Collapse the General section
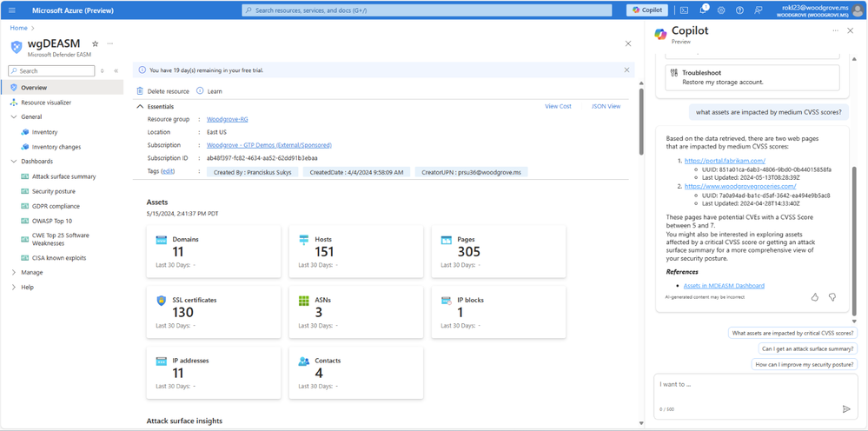This screenshot has width=868, height=431. pyautogui.click(x=14, y=116)
